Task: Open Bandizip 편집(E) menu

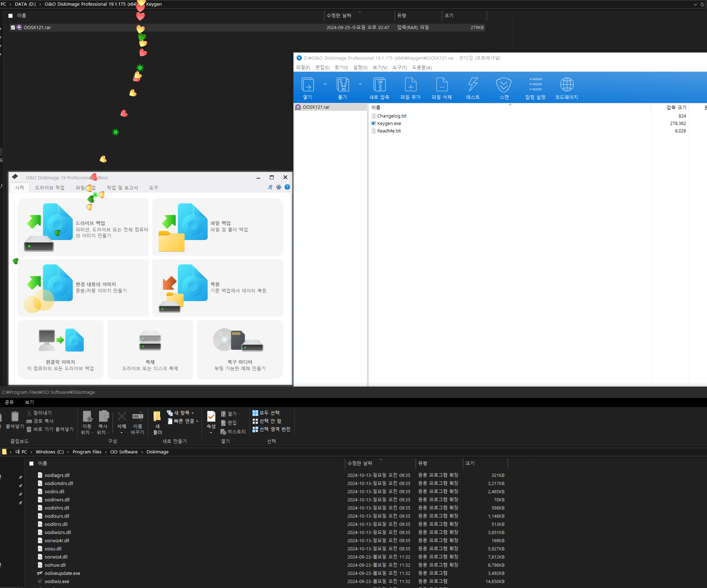Action: coord(322,67)
